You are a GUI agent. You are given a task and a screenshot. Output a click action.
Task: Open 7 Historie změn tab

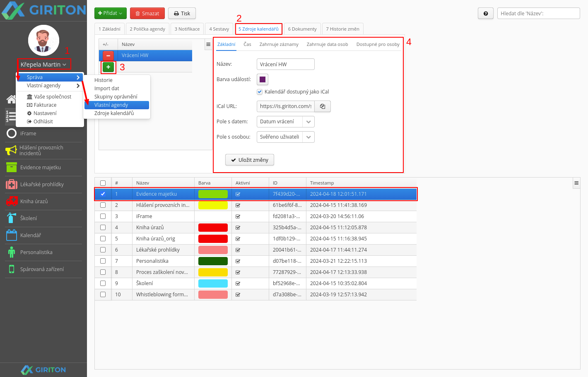[x=342, y=29]
